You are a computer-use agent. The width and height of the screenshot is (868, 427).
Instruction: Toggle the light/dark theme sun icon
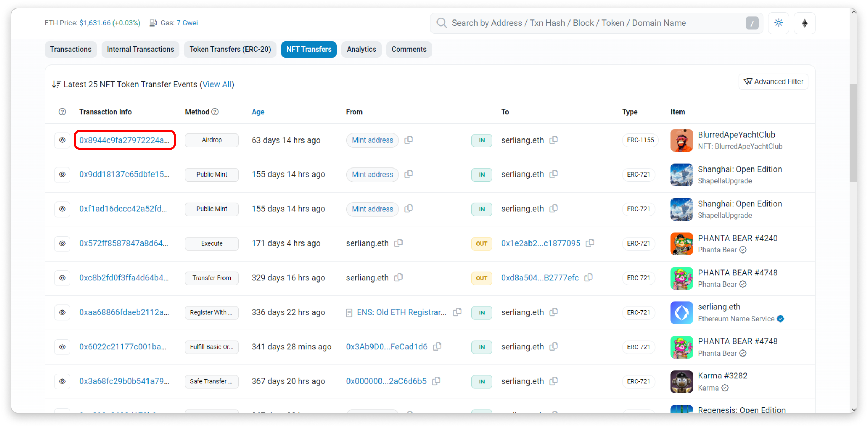click(x=778, y=23)
